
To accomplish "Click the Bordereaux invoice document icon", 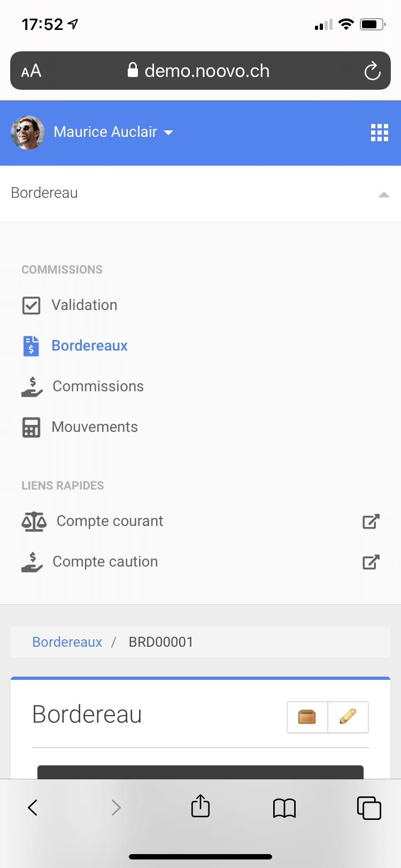I will (x=32, y=346).
